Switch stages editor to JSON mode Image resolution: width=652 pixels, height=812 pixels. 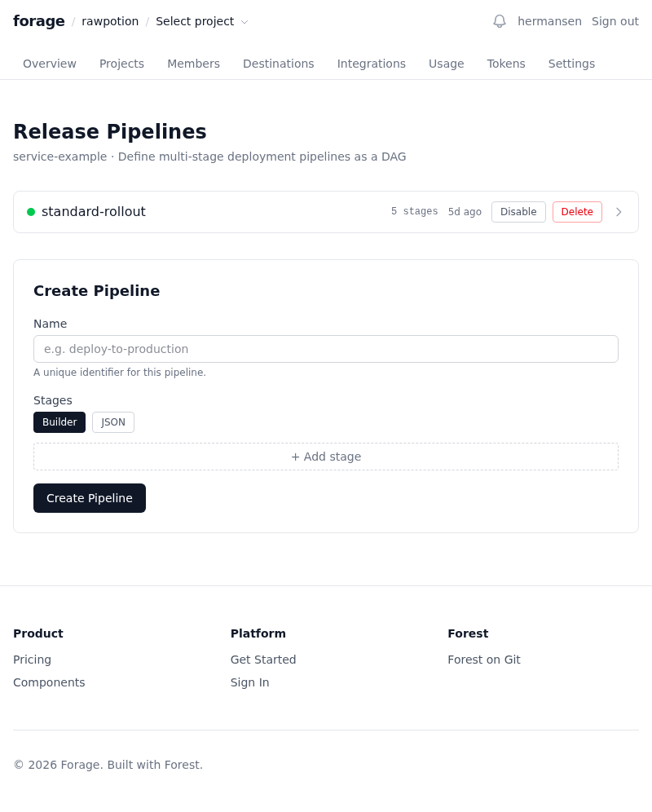pos(113,422)
